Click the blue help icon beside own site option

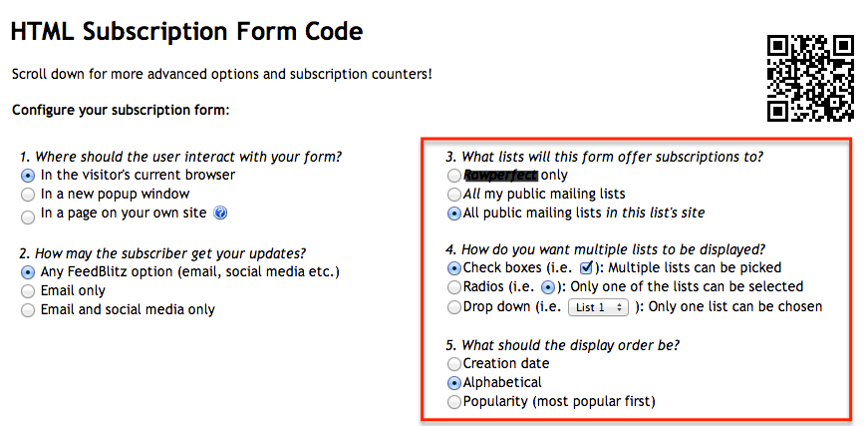pos(221,213)
